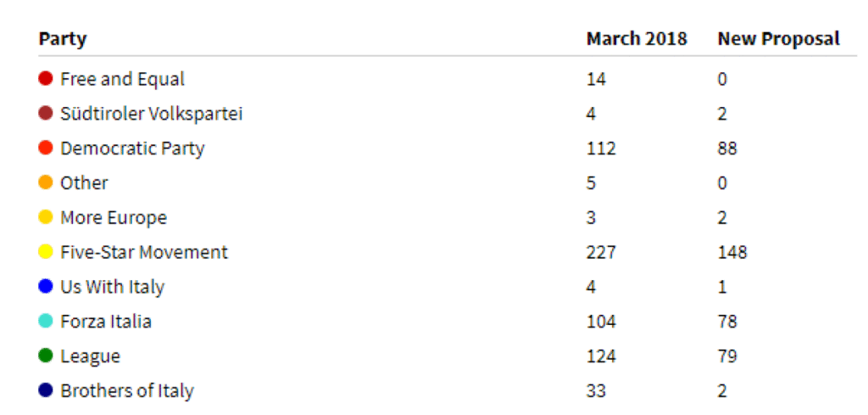The image size is (868, 415).
Task: Click the Brothers of Italy label
Action: click(126, 390)
